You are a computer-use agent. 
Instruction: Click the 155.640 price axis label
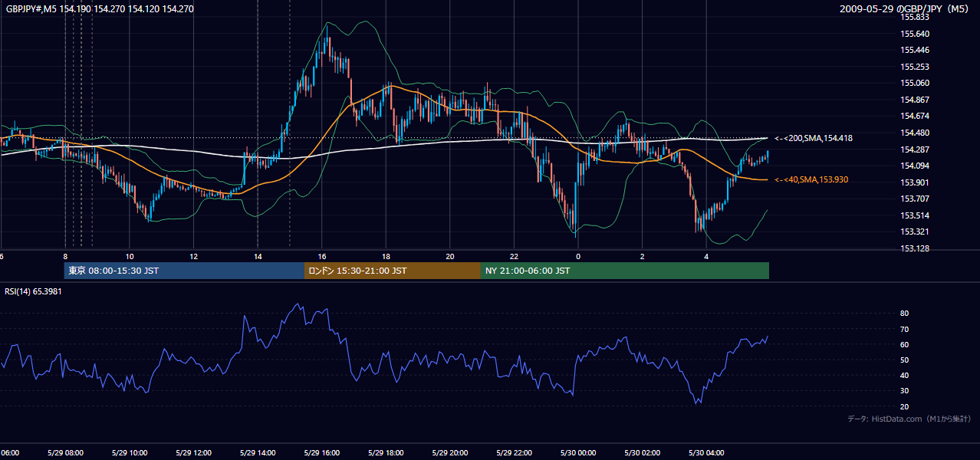pyautogui.click(x=915, y=34)
